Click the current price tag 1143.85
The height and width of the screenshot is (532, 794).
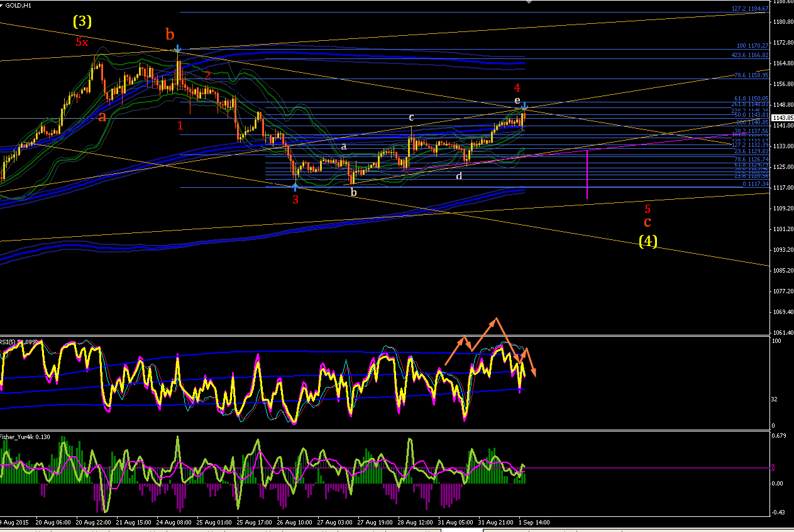pos(782,118)
